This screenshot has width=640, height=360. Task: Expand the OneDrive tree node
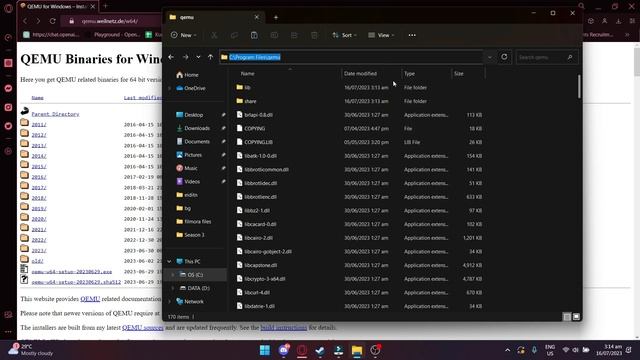169,88
